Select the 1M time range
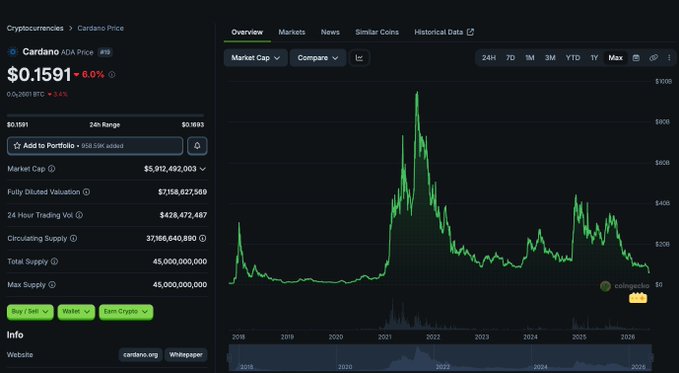The width and height of the screenshot is (679, 373). (x=530, y=58)
